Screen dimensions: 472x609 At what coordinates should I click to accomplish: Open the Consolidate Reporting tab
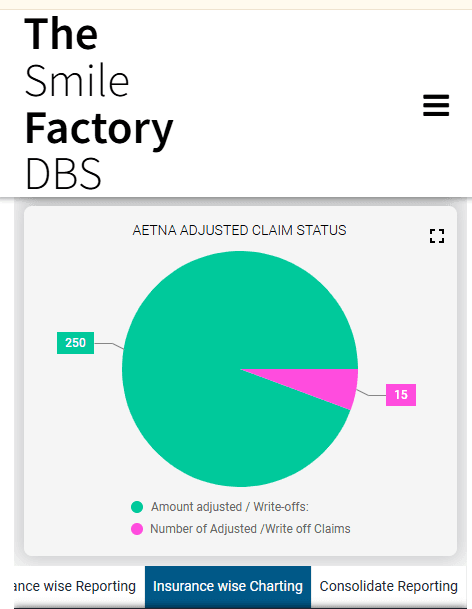click(388, 586)
